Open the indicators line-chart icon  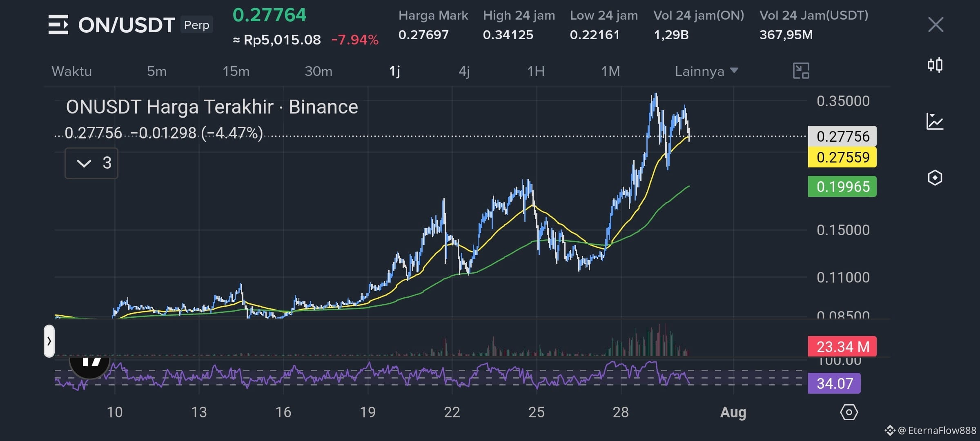click(x=935, y=121)
